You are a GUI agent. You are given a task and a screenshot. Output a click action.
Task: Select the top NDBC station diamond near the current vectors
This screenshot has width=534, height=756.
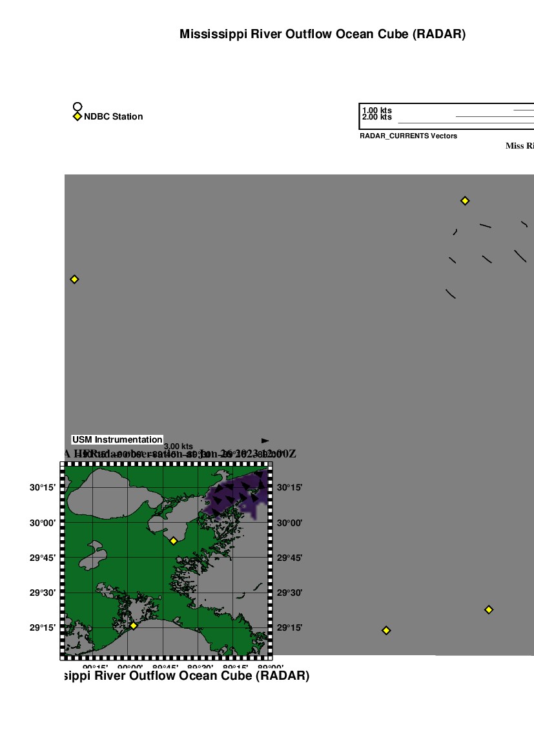point(464,201)
